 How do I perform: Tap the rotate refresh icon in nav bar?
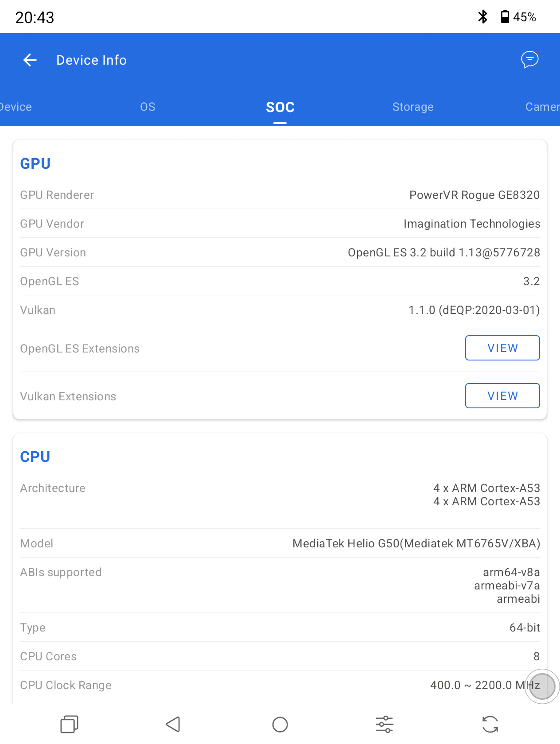(x=490, y=725)
